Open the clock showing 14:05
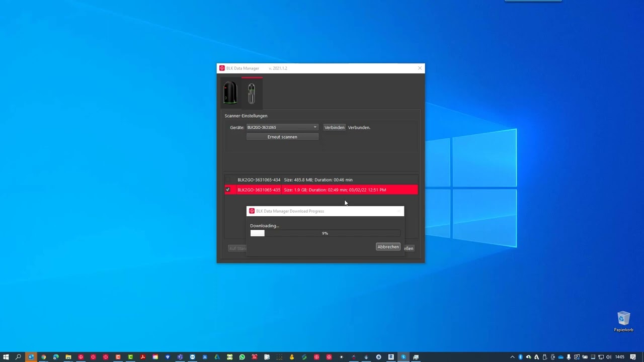Image resolution: width=644 pixels, height=362 pixels. coord(620,357)
